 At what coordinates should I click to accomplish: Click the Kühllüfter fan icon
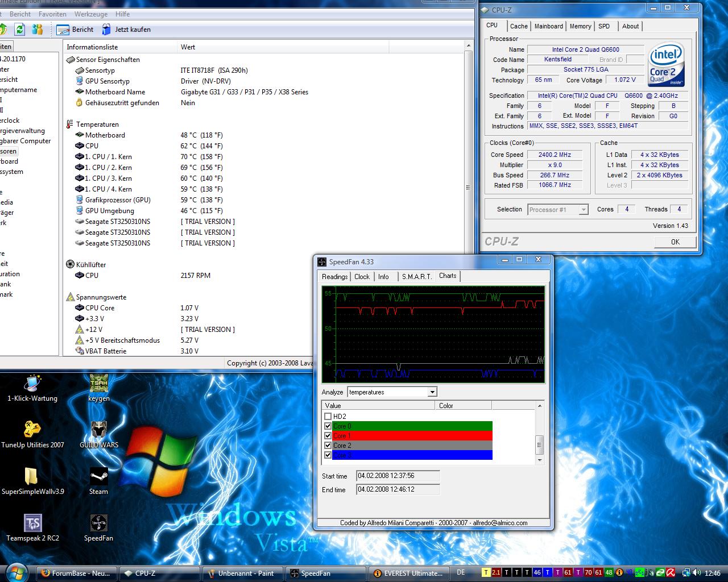pos(71,264)
